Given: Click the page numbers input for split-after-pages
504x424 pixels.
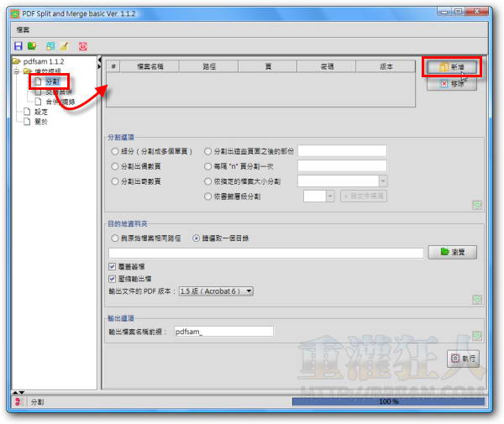Looking at the screenshot, I should click(343, 150).
